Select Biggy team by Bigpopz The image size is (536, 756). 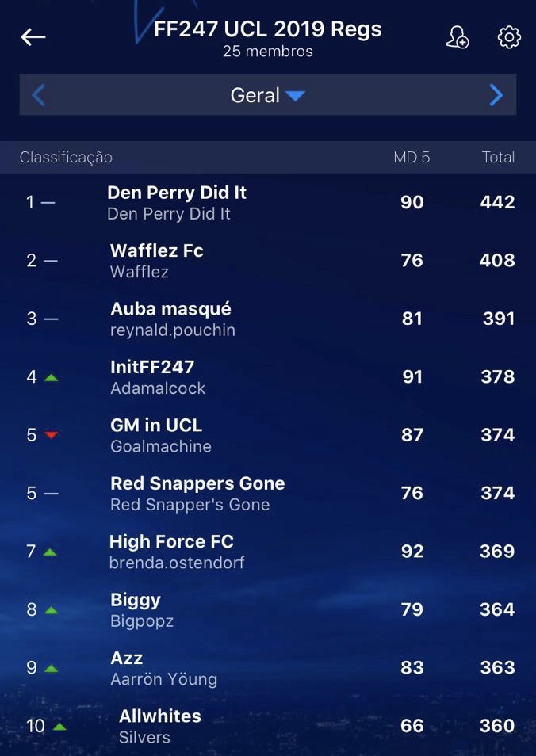pos(268,610)
